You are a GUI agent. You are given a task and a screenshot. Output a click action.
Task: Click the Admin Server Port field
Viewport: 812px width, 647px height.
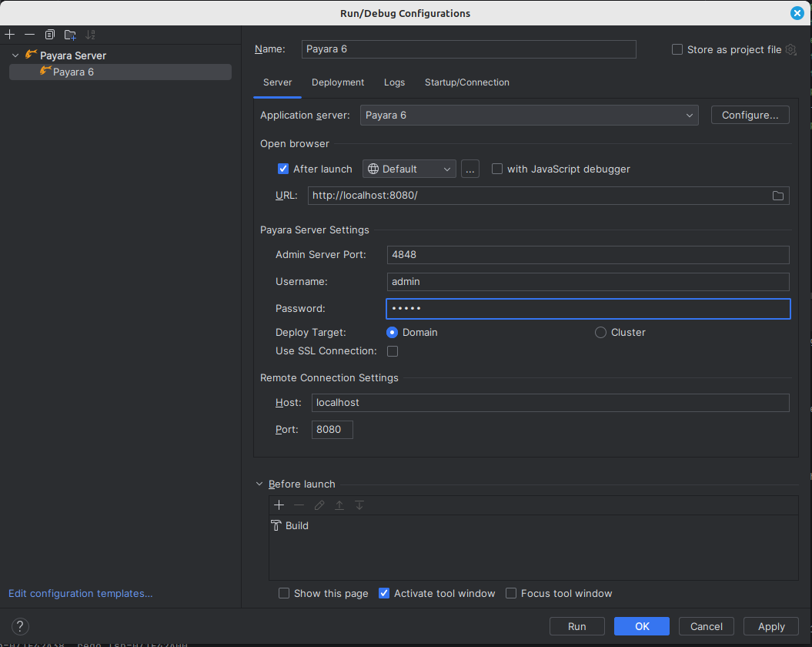pyautogui.click(x=588, y=255)
